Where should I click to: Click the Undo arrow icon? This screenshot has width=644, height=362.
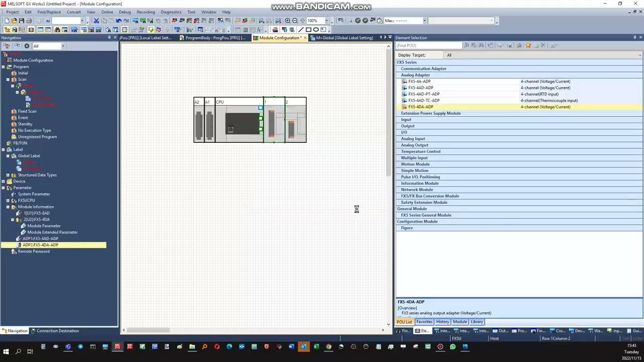(x=119, y=21)
